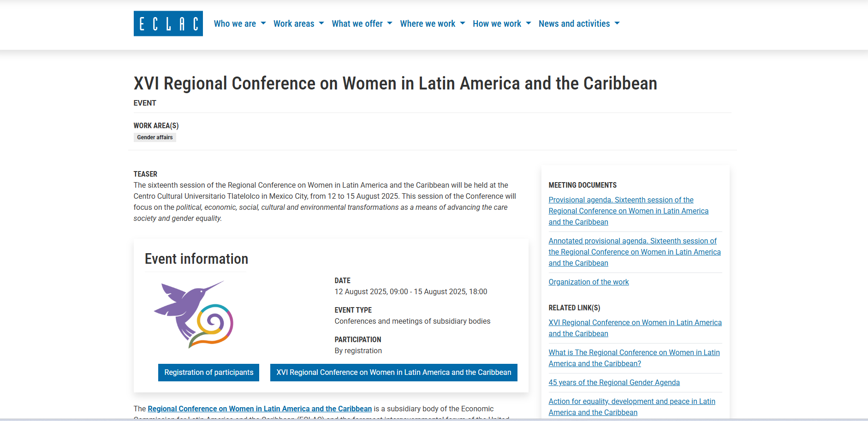
Task: Click the ECLAC logo
Action: tap(168, 24)
